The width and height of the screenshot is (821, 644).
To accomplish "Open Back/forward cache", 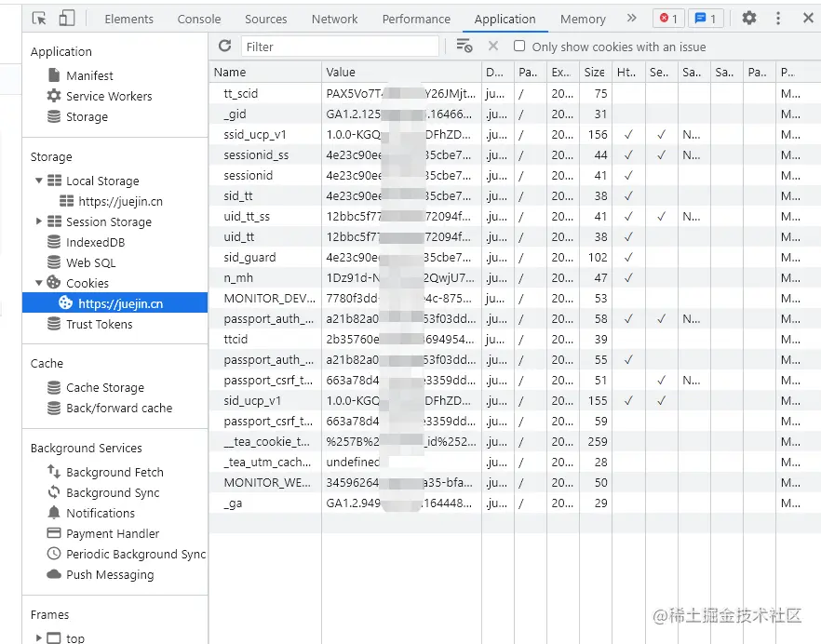I will 119,408.
